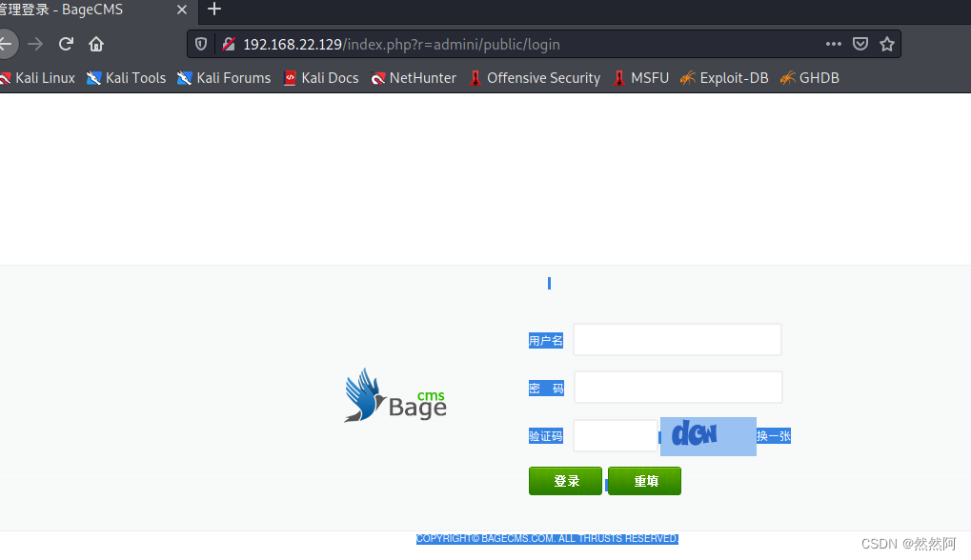Open the browser home page
This screenshot has height=560, width=971.
coord(96,44)
